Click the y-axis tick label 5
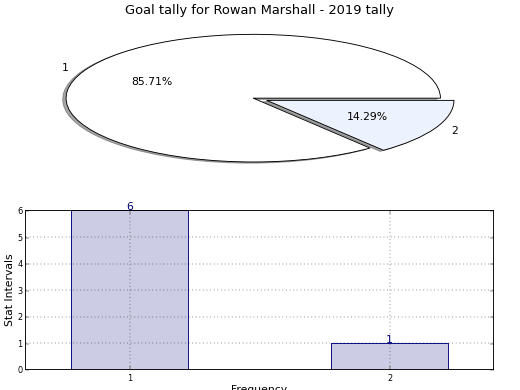This screenshot has width=520, height=390. pos(21,238)
